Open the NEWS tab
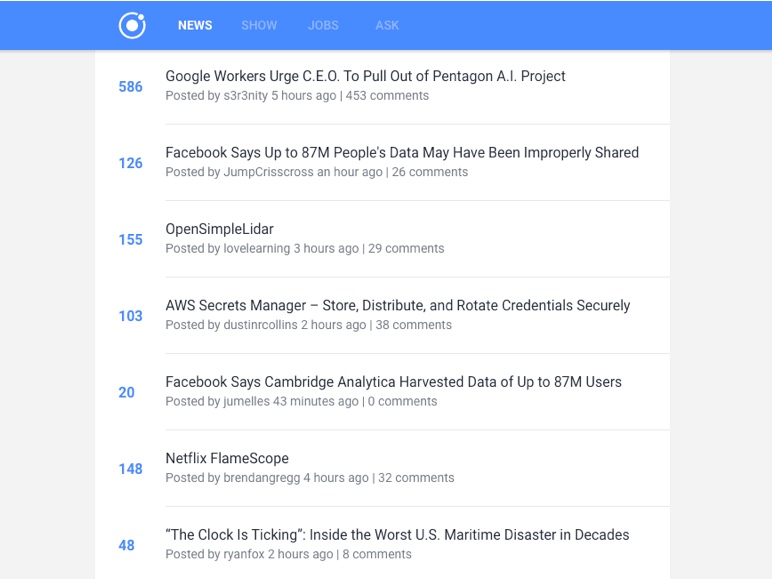 (195, 26)
